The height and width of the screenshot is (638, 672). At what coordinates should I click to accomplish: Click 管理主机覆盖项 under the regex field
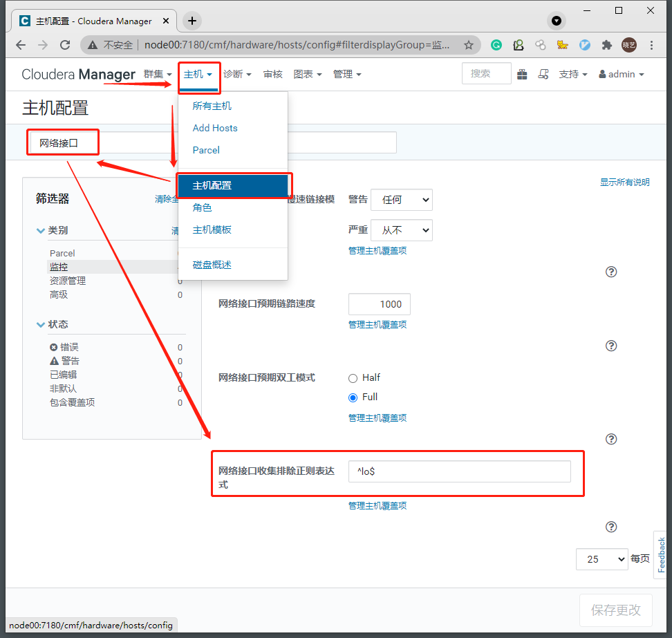click(x=377, y=505)
